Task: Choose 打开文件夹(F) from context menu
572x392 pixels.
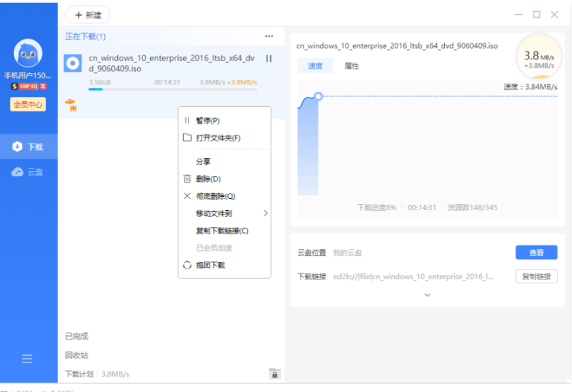Action: pyautogui.click(x=225, y=138)
